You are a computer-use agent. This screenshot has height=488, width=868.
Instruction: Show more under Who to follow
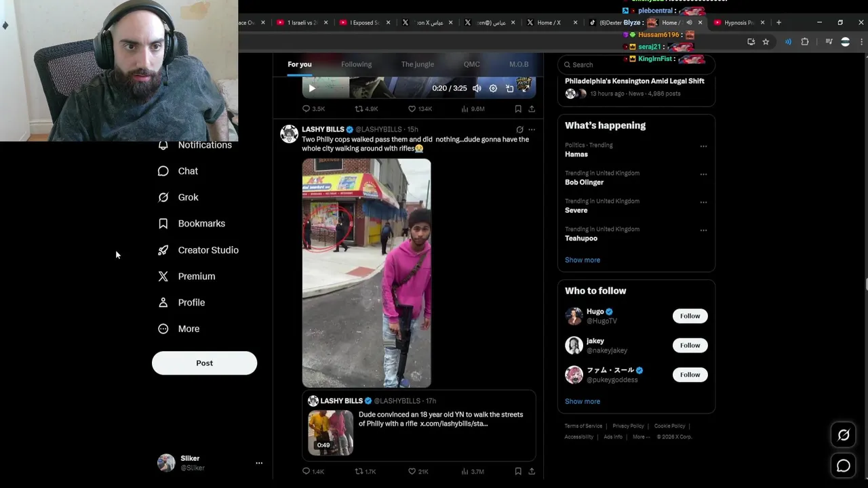(583, 401)
